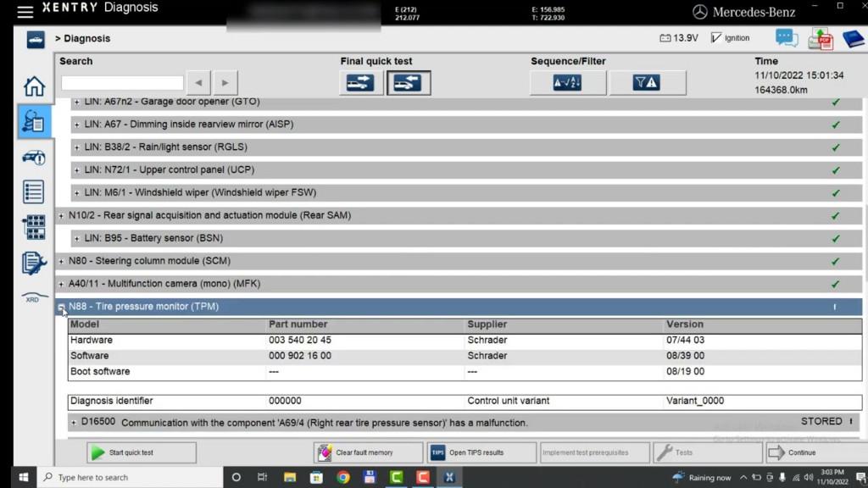Screen dimensions: 868x488
Task: Open the hamburger menu
Action: 25,12
